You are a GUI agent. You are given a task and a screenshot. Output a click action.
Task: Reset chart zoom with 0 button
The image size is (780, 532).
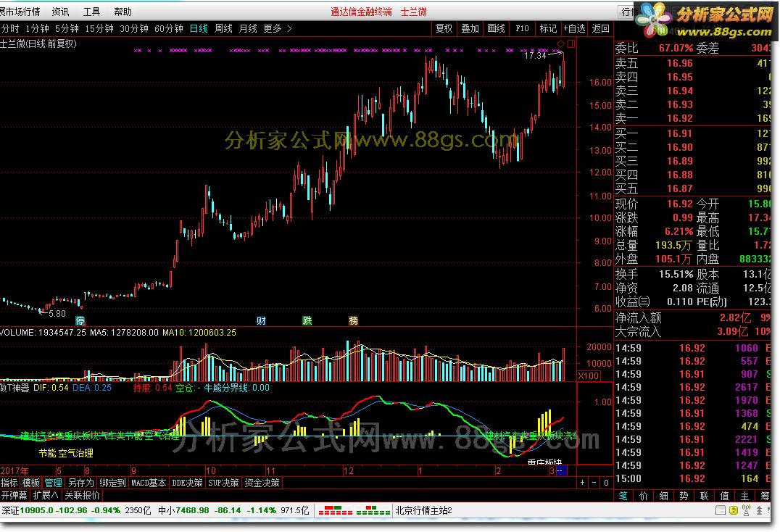606,482
